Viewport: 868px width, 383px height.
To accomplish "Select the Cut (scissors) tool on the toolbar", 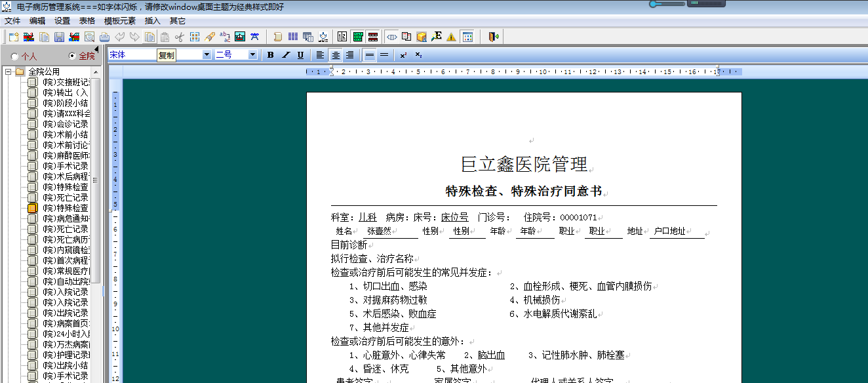I will pos(180,37).
